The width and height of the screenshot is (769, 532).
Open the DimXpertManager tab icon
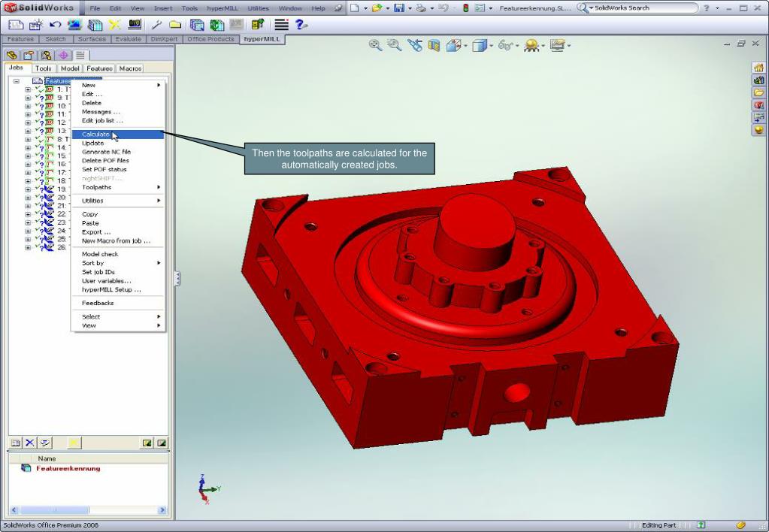click(x=63, y=55)
